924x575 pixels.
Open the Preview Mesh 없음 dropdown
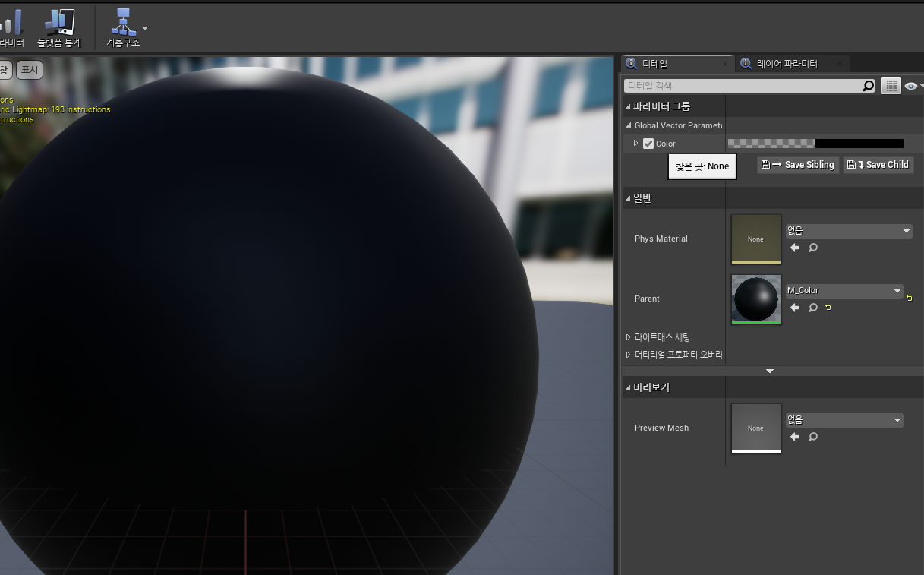coord(844,420)
